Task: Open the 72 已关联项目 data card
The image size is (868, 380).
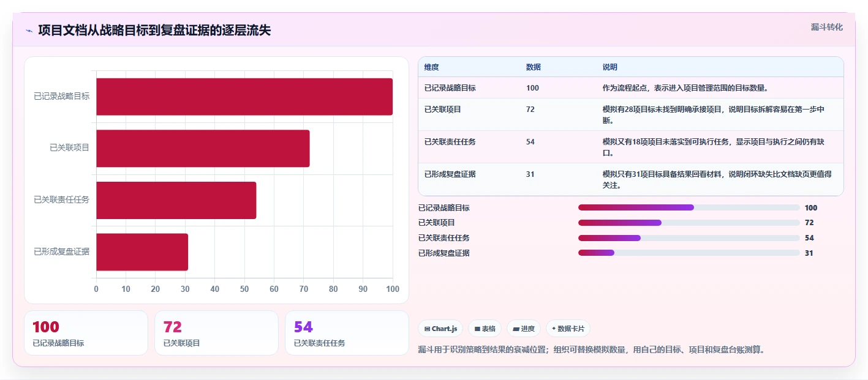Action: pos(216,333)
